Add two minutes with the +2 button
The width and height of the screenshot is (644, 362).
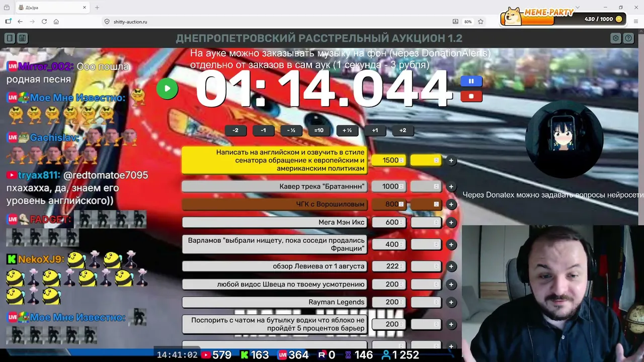(403, 130)
